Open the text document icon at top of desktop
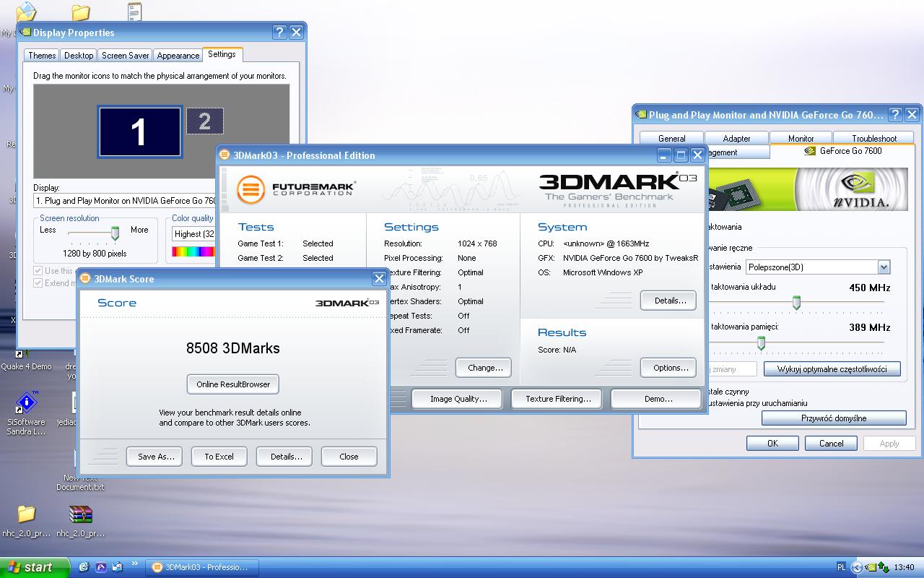 tap(134, 12)
